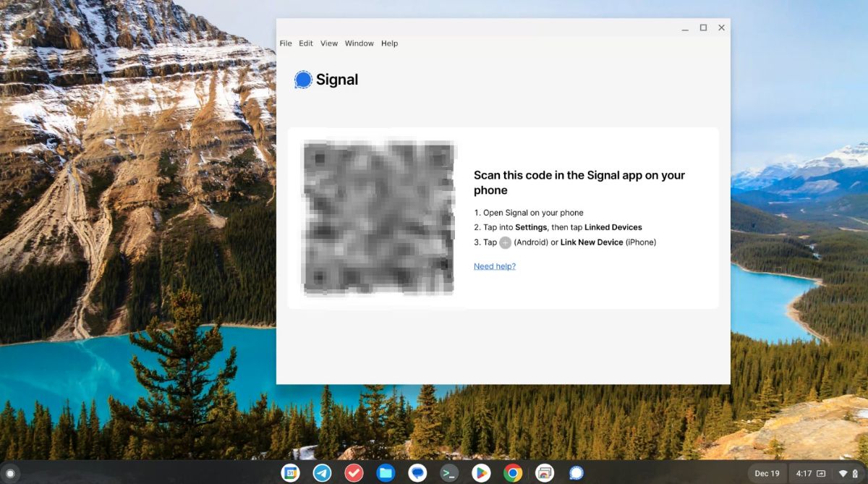Open the red checkmark tasks app
The height and width of the screenshot is (484, 868).
[x=354, y=473]
